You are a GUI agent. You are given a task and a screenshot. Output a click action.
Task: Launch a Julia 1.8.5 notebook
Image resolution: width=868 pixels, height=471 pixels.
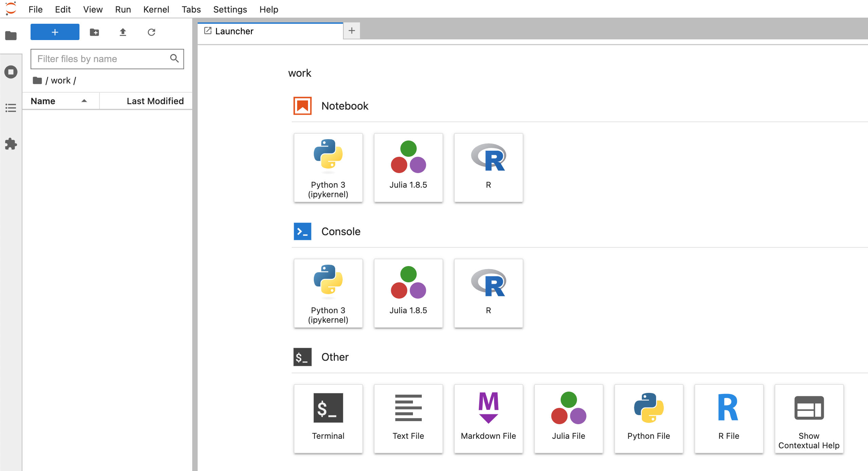[408, 168]
